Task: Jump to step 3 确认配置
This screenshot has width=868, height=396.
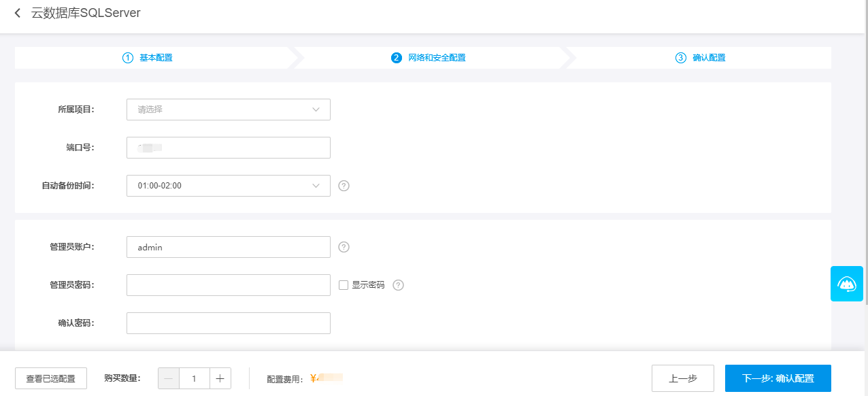Action: [x=701, y=58]
